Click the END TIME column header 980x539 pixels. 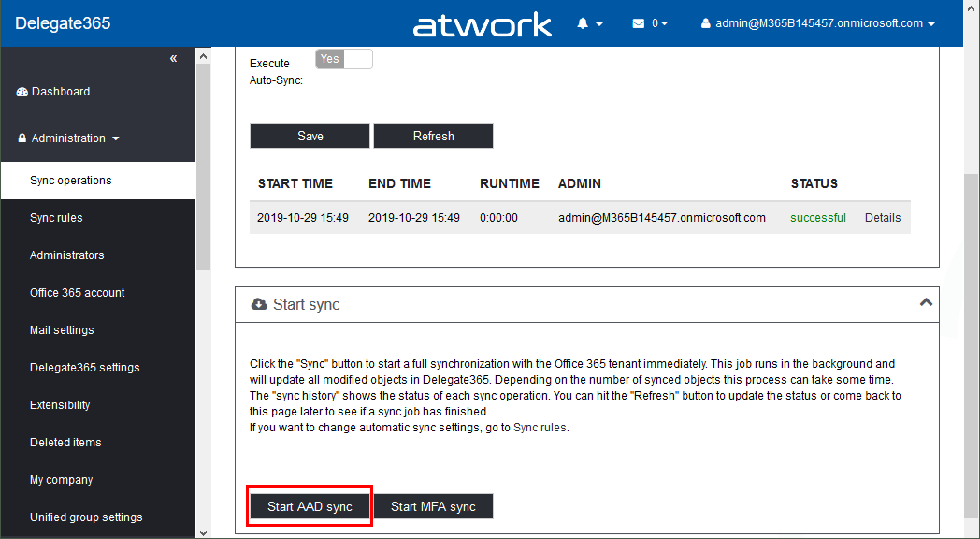399,183
